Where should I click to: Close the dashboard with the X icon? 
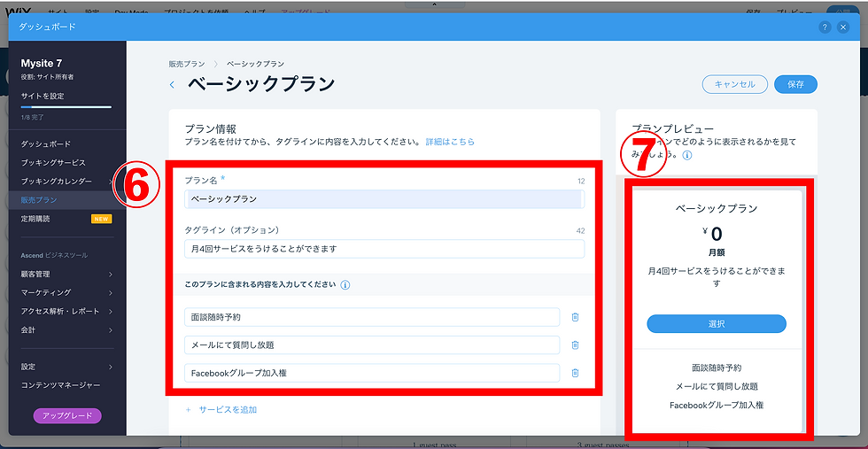[x=843, y=27]
